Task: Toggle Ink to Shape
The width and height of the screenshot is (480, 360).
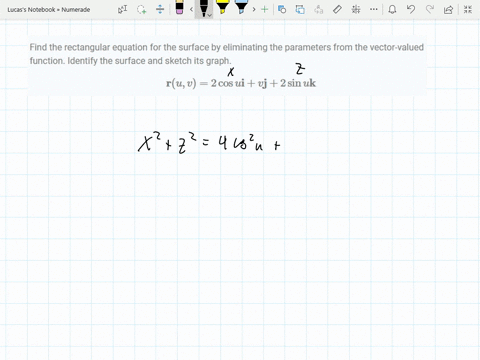Action: coord(300,9)
